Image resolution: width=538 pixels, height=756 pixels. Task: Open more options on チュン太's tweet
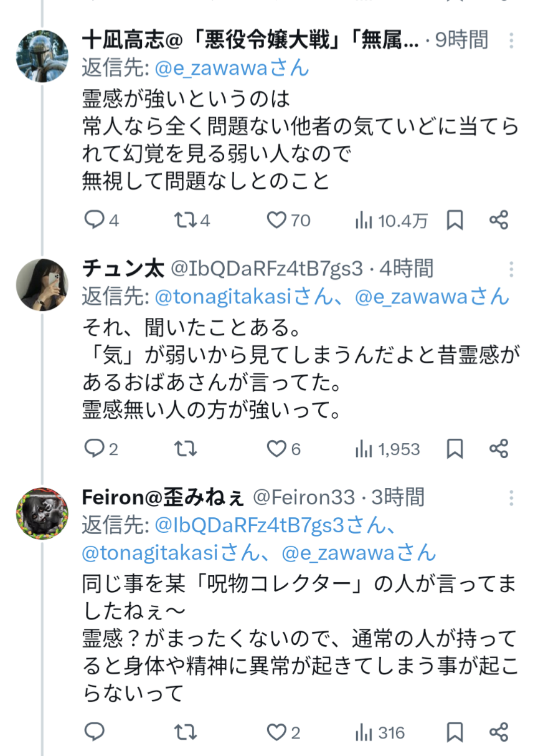point(511,269)
